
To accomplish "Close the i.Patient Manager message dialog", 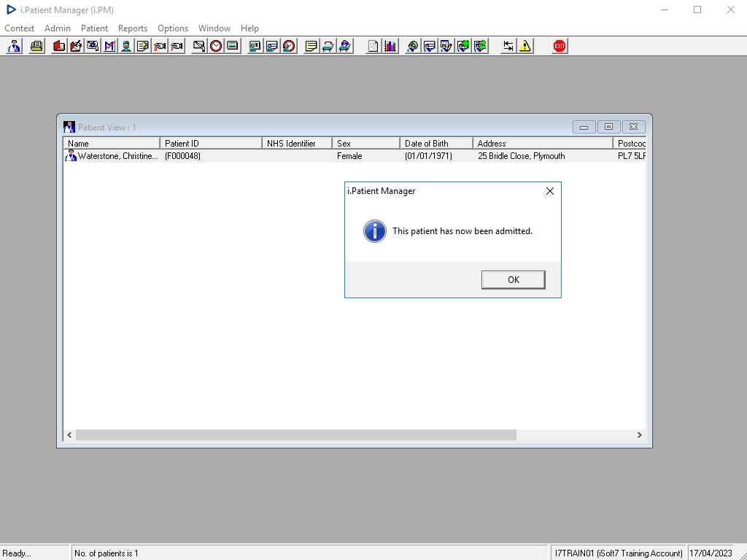I will tap(550, 191).
